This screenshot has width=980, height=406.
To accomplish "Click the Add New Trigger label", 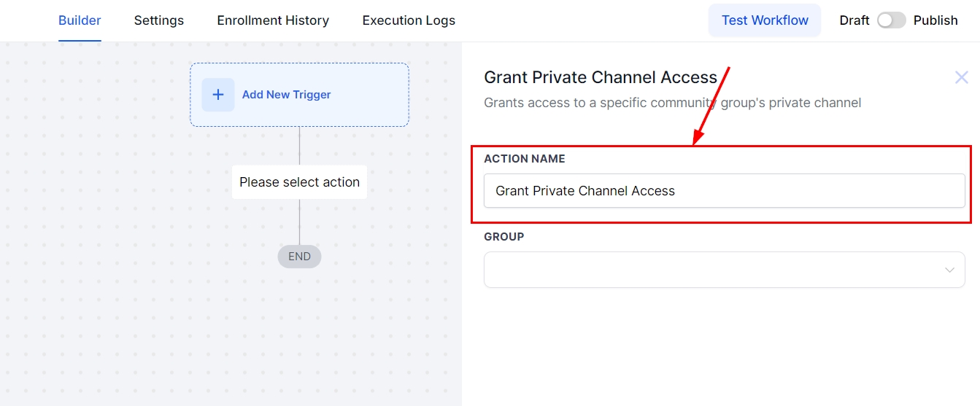I will pos(287,95).
